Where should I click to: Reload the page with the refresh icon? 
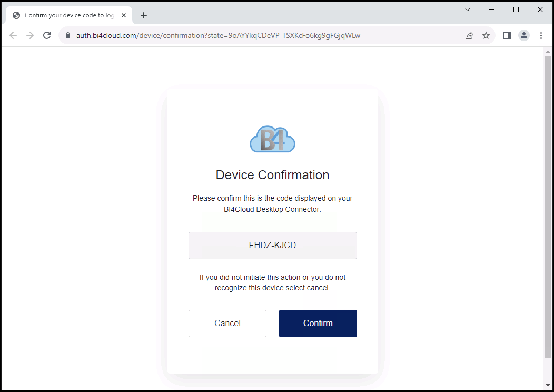coord(47,35)
